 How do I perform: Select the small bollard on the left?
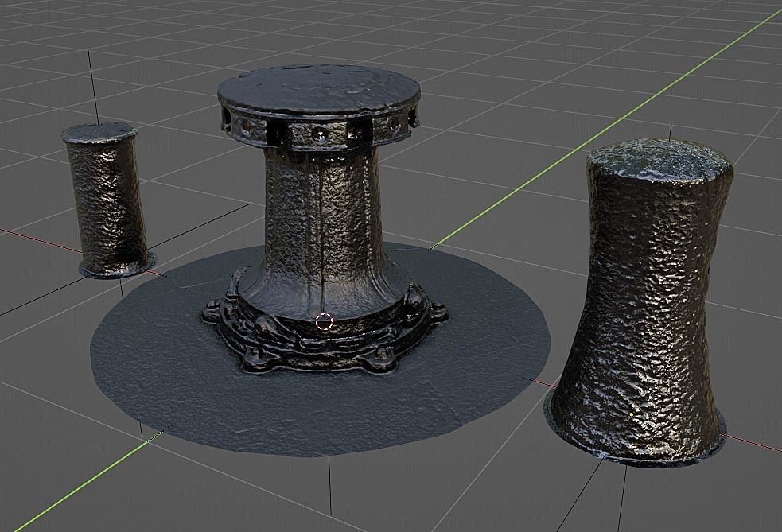click(107, 200)
